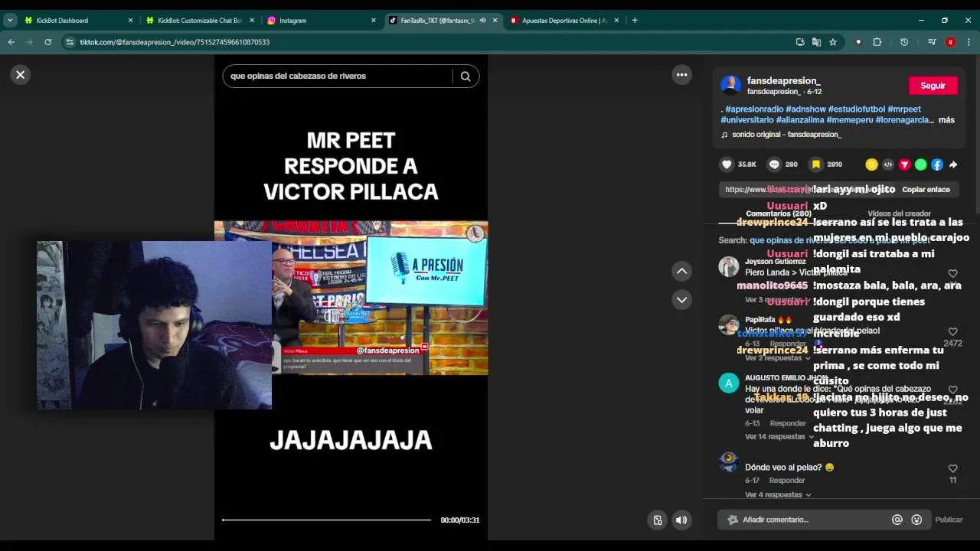
Task: Switch to KickBot: Customizable Chat Bot tab
Action: click(200, 21)
